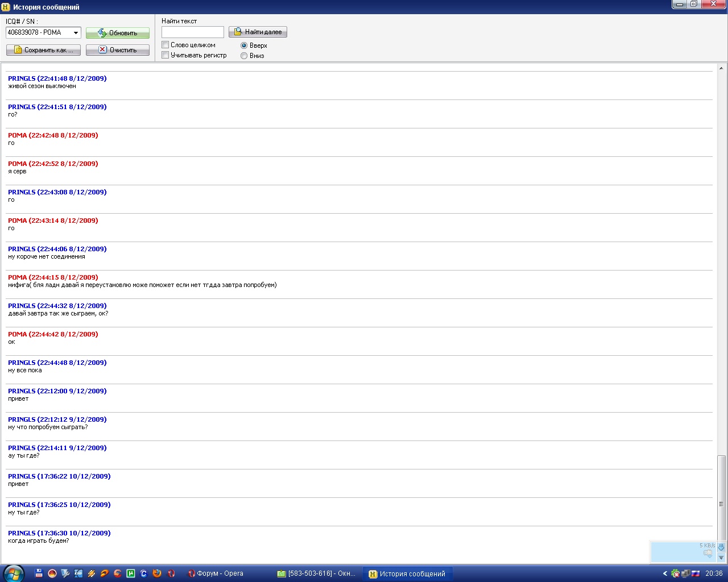Switch to Форум - Opera taskbar item
728x582 pixels.
point(227,573)
